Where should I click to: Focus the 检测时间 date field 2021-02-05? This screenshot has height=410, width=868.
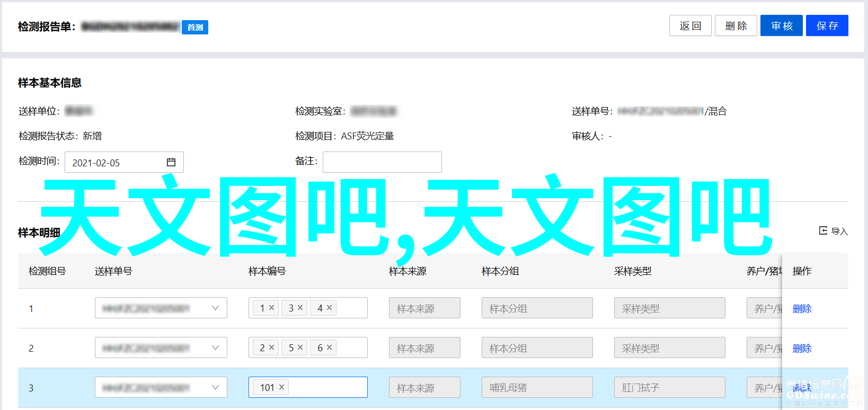tap(124, 162)
